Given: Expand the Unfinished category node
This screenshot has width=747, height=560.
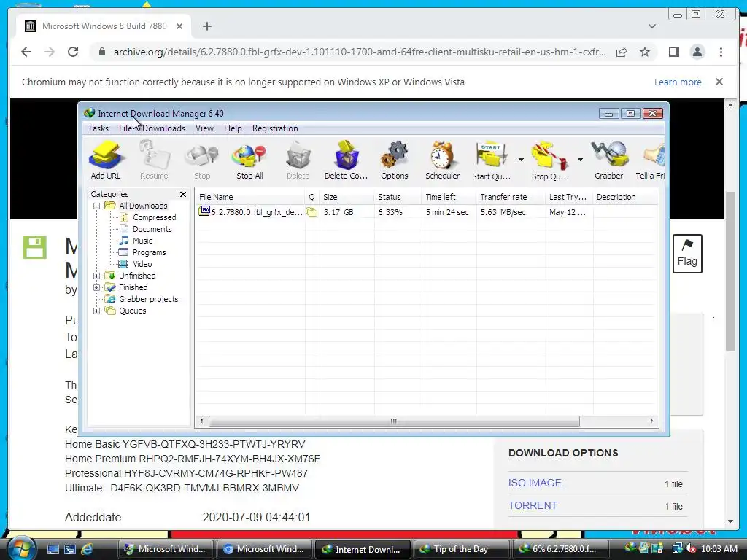Looking at the screenshot, I should tap(97, 276).
